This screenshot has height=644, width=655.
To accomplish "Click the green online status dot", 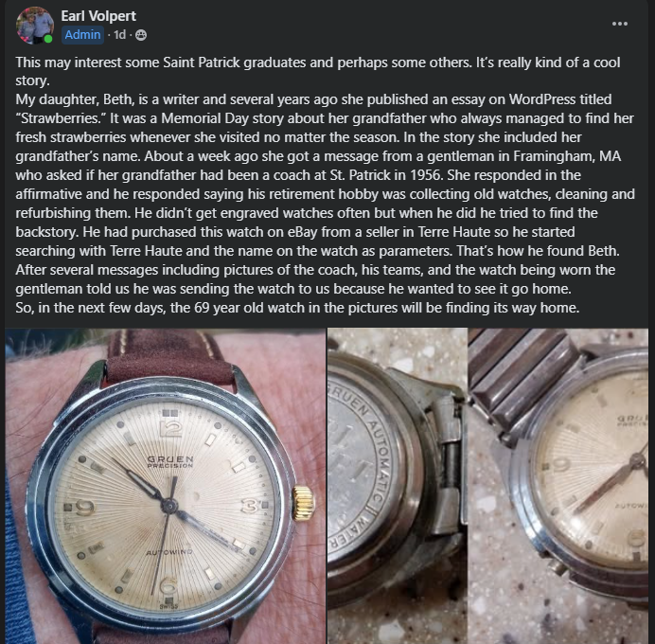I will pos(48,39).
